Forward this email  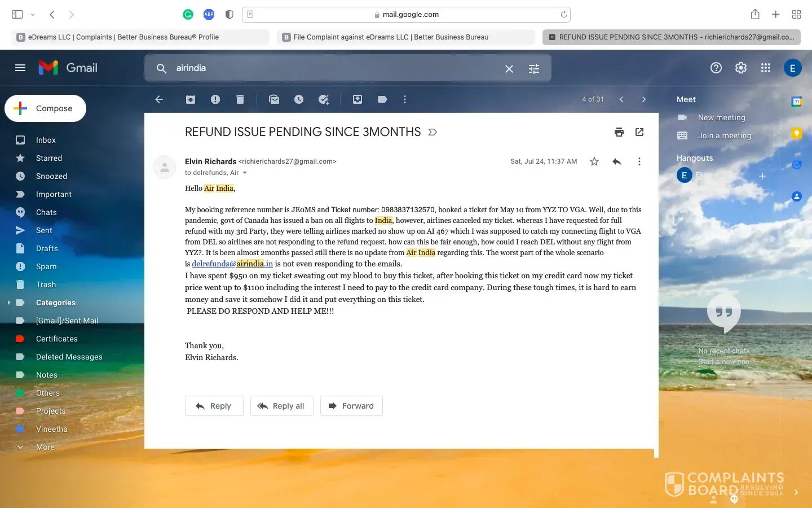pos(351,406)
